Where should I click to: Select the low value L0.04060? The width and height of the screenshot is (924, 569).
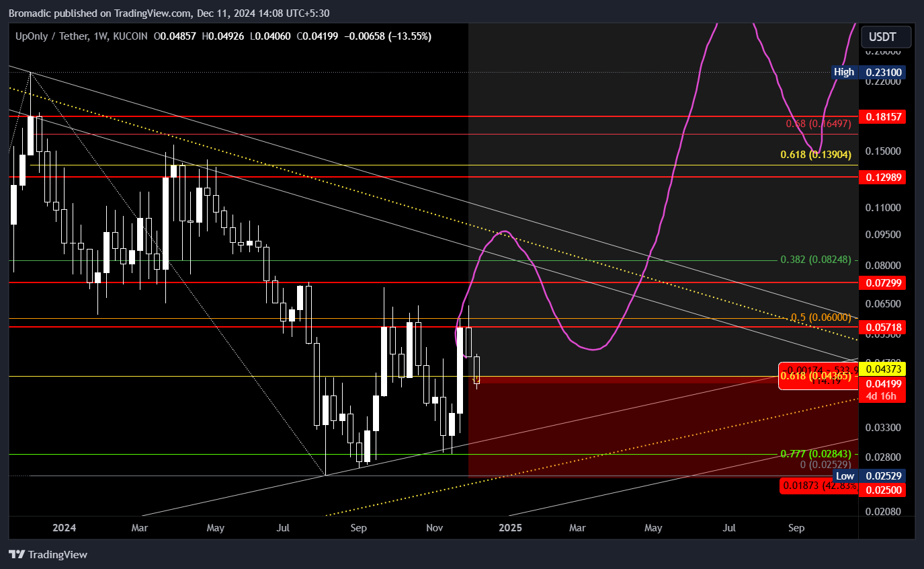(x=270, y=36)
